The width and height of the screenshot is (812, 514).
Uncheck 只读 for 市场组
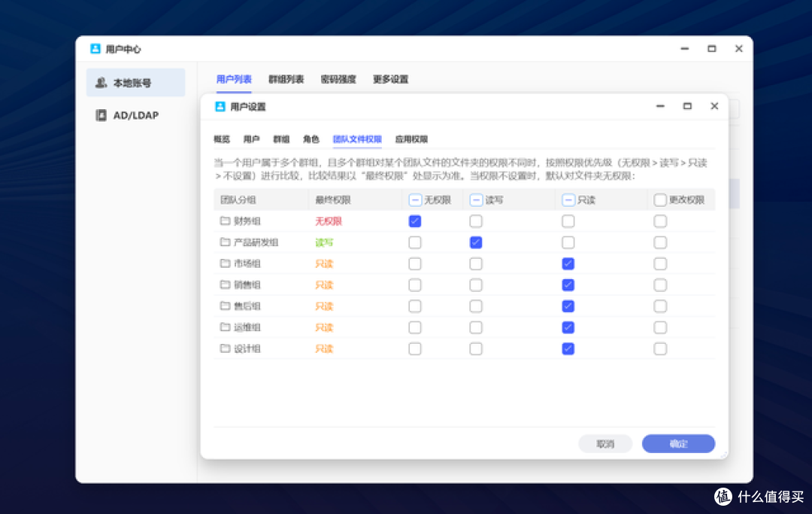568,263
